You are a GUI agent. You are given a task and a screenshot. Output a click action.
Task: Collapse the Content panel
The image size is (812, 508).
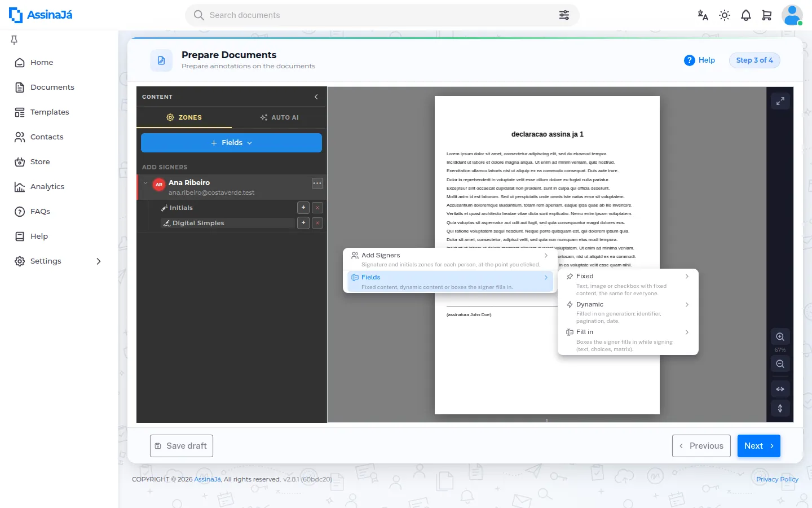pyautogui.click(x=316, y=97)
